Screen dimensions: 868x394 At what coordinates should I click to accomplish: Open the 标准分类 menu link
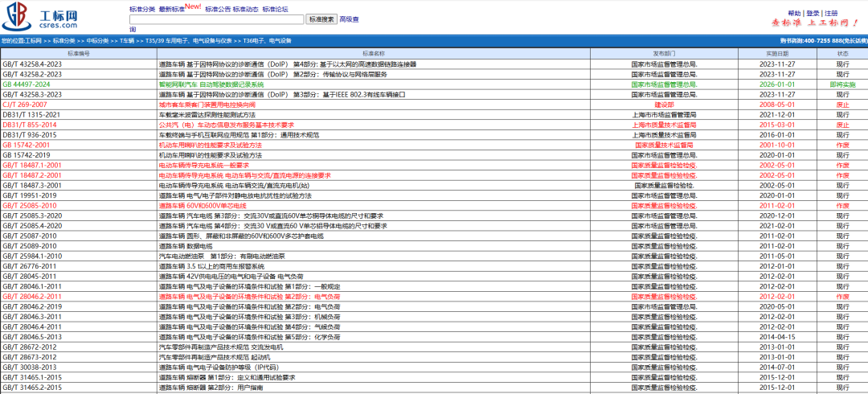tap(142, 9)
